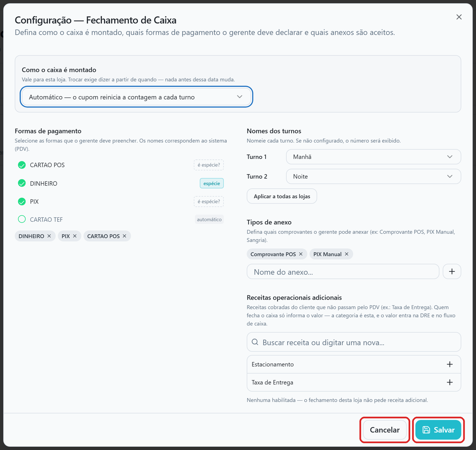The image size is (476, 450).
Task: Uncheck CARTAO POS payment method
Action: (22, 165)
